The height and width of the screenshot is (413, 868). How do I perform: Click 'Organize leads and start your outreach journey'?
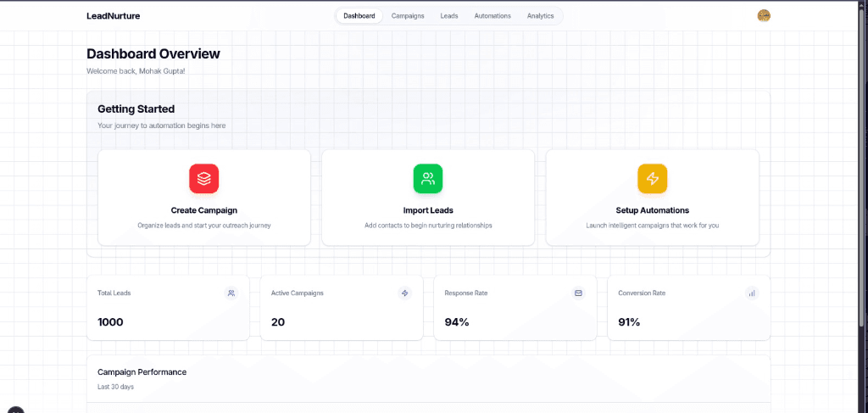pos(203,226)
